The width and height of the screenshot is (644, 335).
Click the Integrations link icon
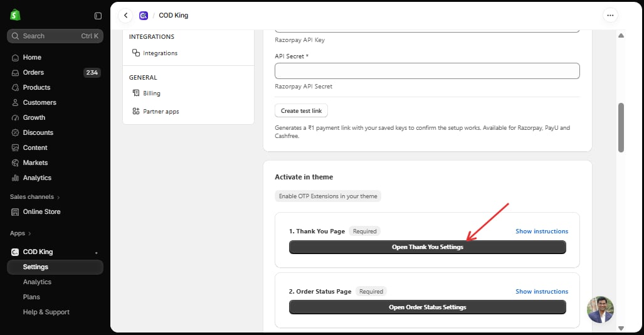[136, 53]
